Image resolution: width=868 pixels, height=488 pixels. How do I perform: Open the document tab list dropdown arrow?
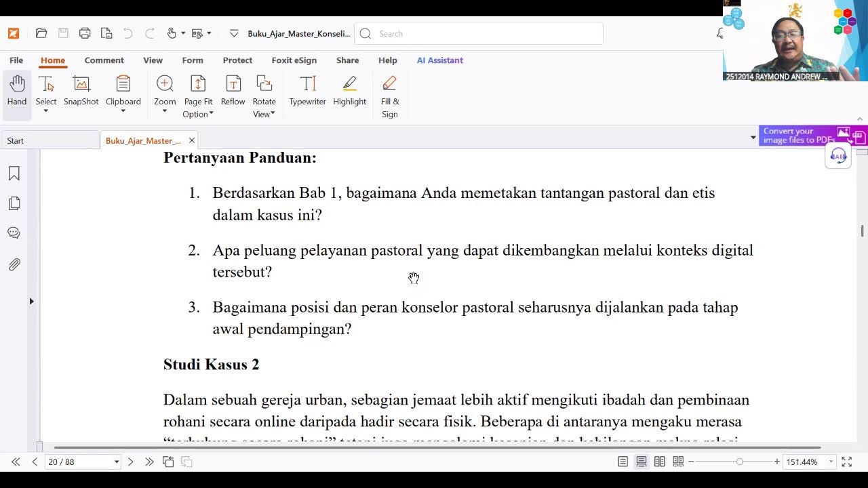pos(753,138)
